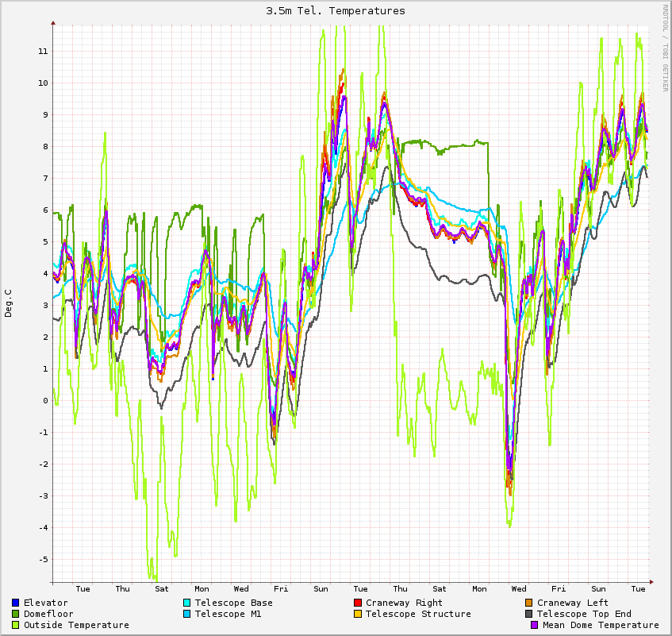Viewport: 672px width, 636px height.
Task: Click the red Craneway Right legend swatch
Action: 358,603
